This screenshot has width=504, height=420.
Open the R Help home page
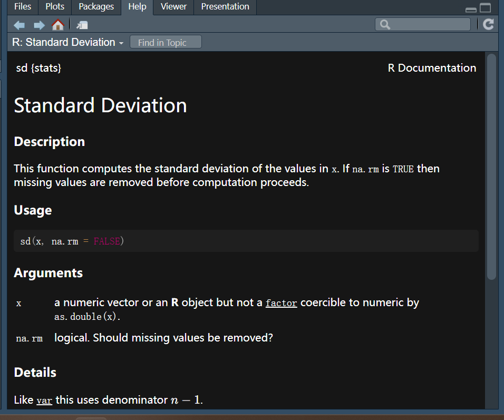[58, 25]
